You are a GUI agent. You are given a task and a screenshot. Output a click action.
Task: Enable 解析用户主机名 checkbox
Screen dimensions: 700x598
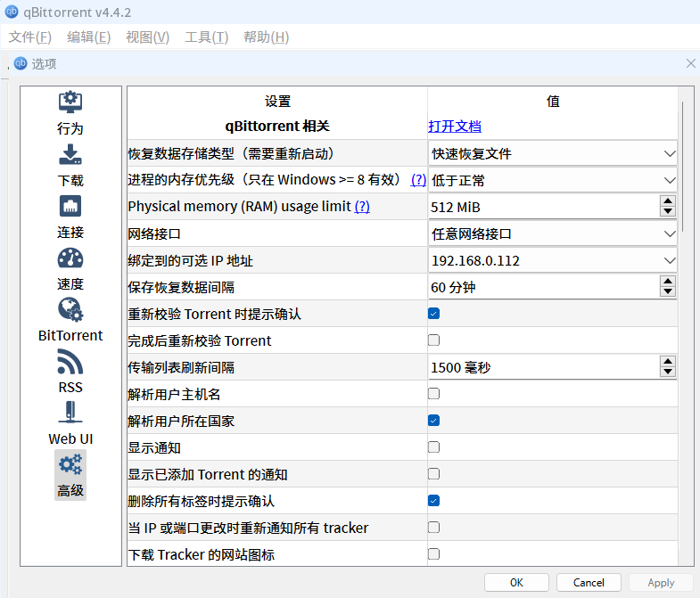point(433,394)
